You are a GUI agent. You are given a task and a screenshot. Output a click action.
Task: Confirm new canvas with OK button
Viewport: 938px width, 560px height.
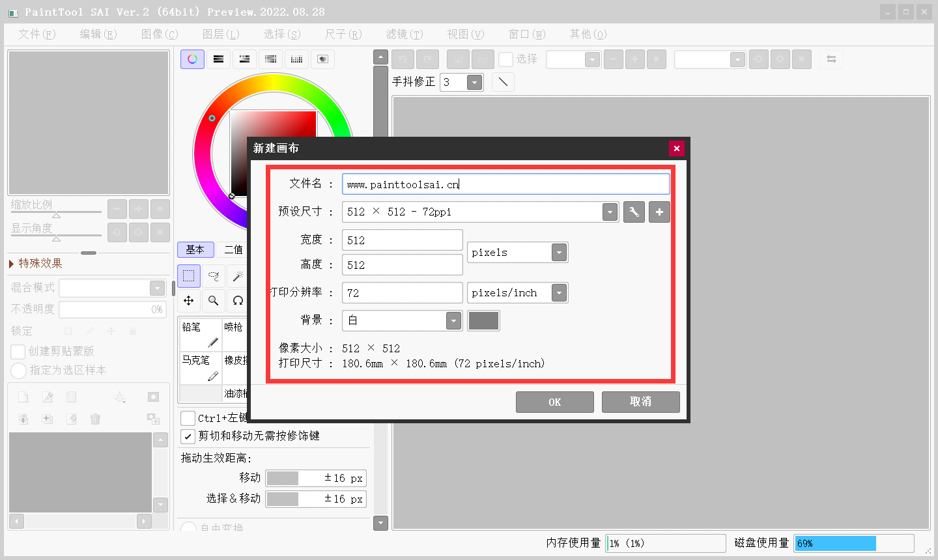[x=555, y=402]
